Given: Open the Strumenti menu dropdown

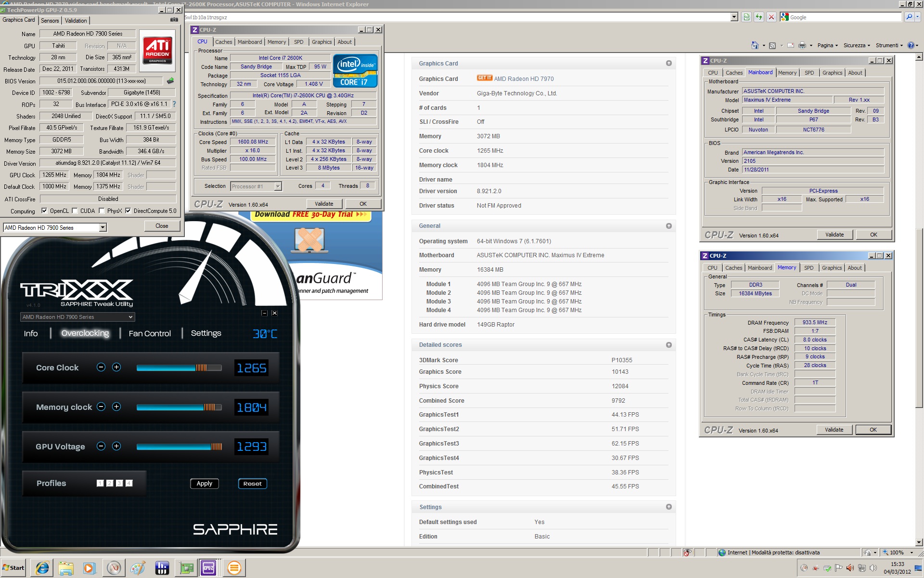Looking at the screenshot, I should [889, 45].
